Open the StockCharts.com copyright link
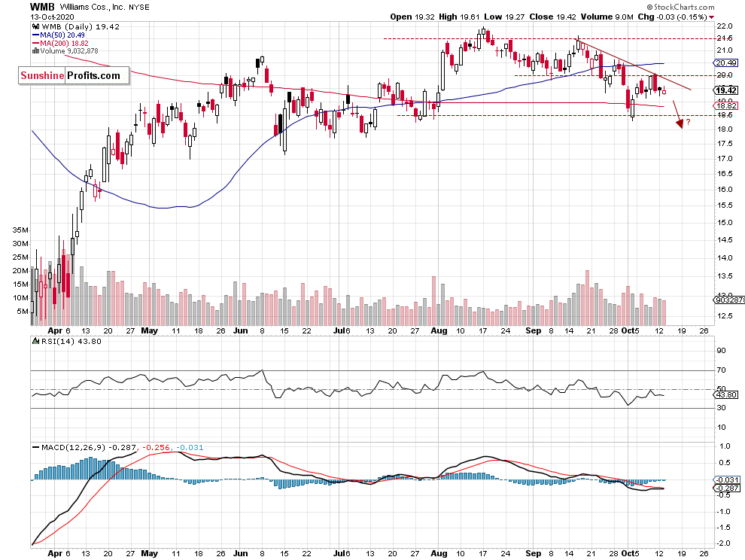This screenshot has height=560, width=745. tap(680, 7)
